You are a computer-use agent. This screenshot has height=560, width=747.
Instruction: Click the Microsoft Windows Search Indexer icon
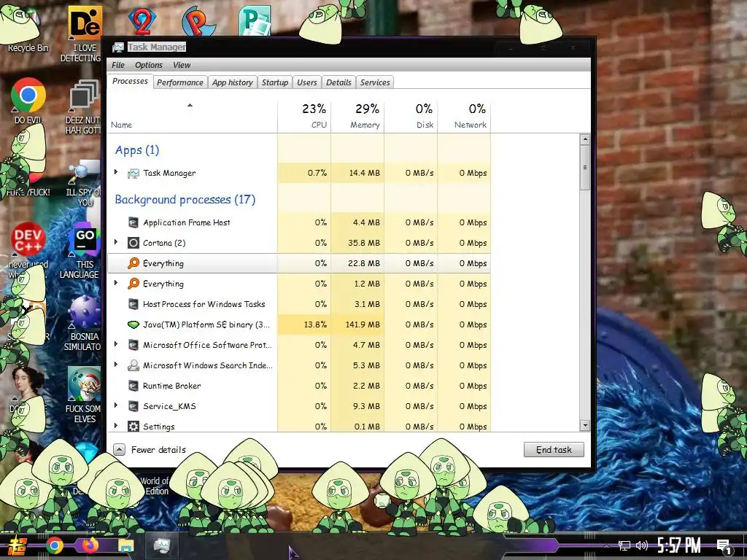133,366
